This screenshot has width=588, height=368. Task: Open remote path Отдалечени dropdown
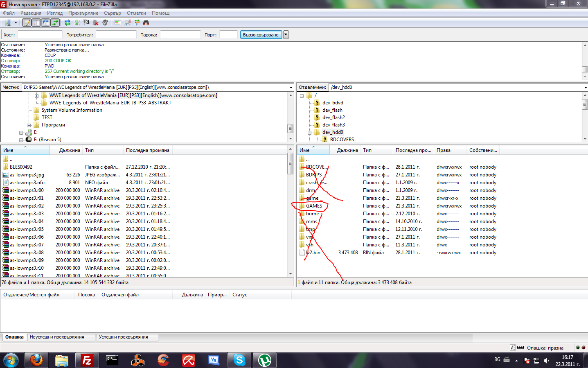[x=585, y=87]
